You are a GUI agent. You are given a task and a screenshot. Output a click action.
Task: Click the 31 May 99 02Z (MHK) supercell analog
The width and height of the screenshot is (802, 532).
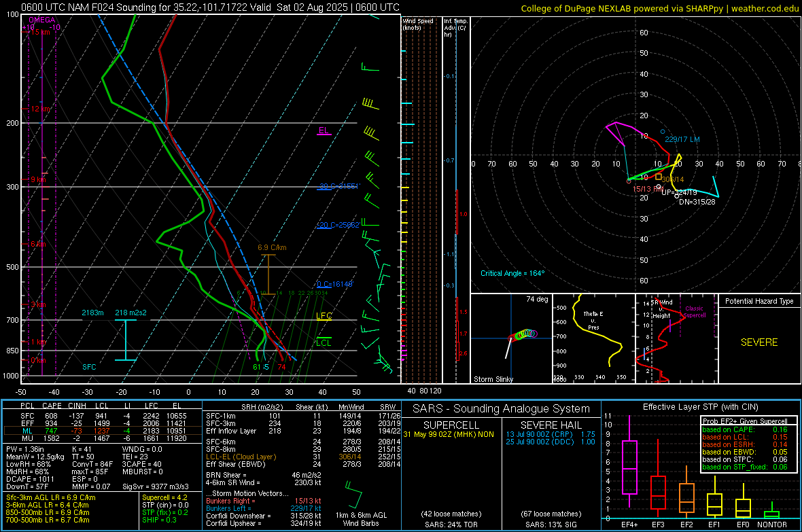pos(449,434)
